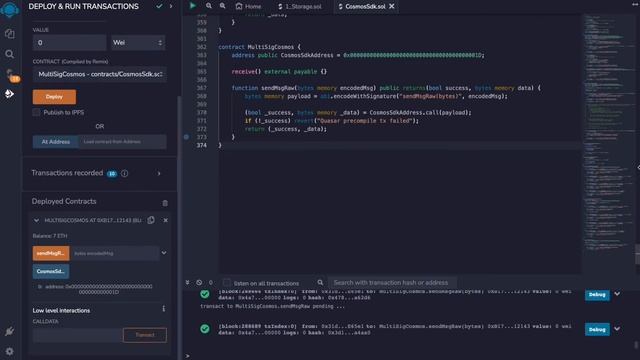Image resolution: width=640 pixels, height=360 pixels.
Task: Click the CosmosSdkAddress getter button
Action: click(51, 271)
